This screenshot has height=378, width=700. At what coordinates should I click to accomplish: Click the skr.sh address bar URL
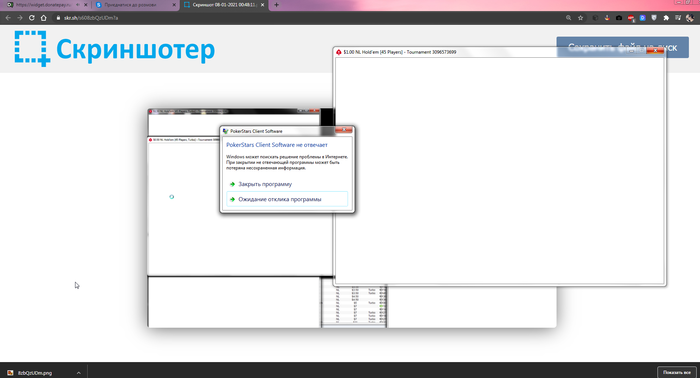pyautogui.click(x=91, y=18)
